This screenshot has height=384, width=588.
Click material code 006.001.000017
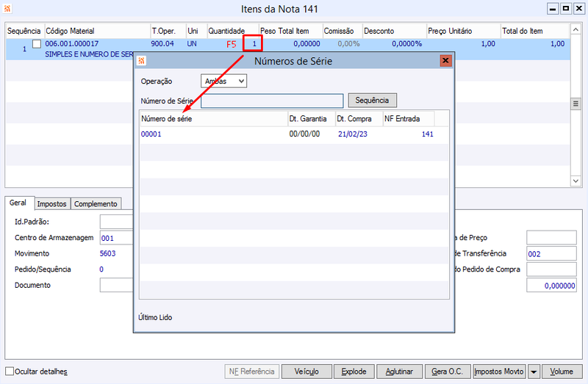[71, 44]
